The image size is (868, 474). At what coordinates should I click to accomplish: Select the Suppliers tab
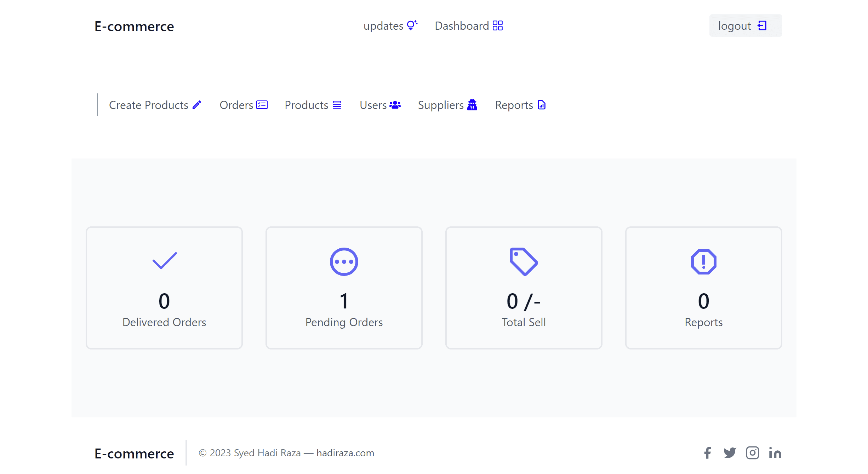[448, 105]
